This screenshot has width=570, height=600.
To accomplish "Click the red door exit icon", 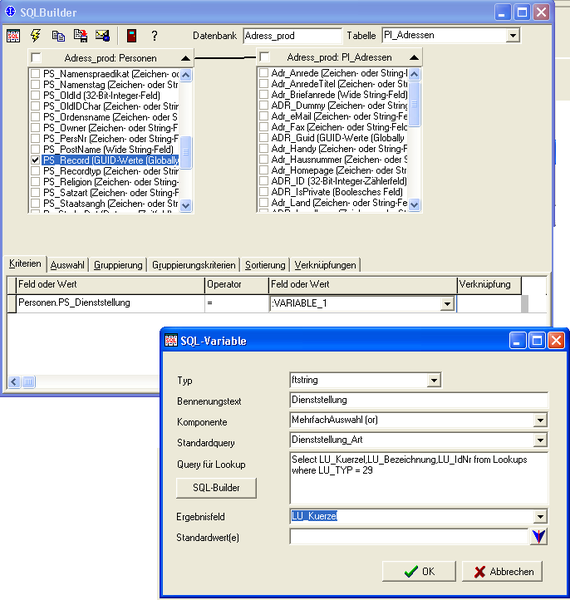I will pos(132,36).
